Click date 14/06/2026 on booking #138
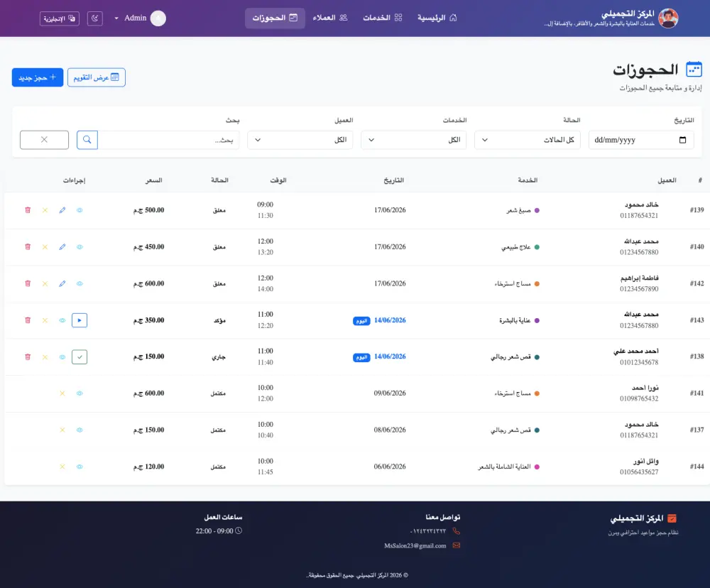The image size is (710, 588). coord(390,356)
